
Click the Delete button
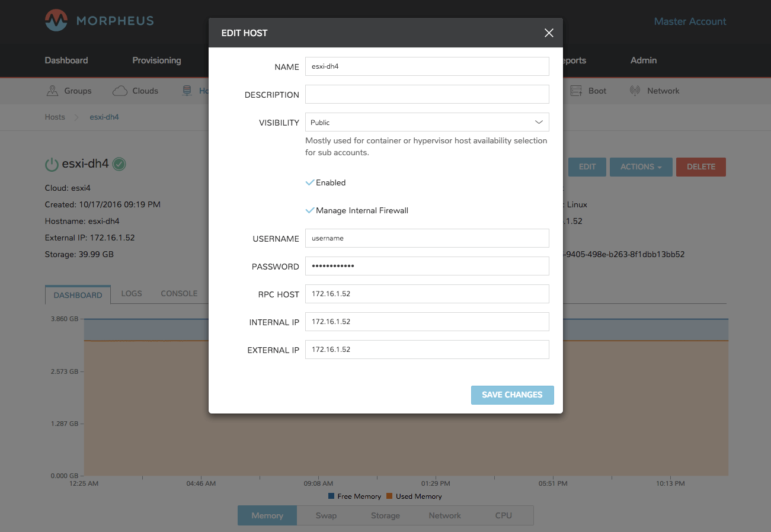coord(700,166)
